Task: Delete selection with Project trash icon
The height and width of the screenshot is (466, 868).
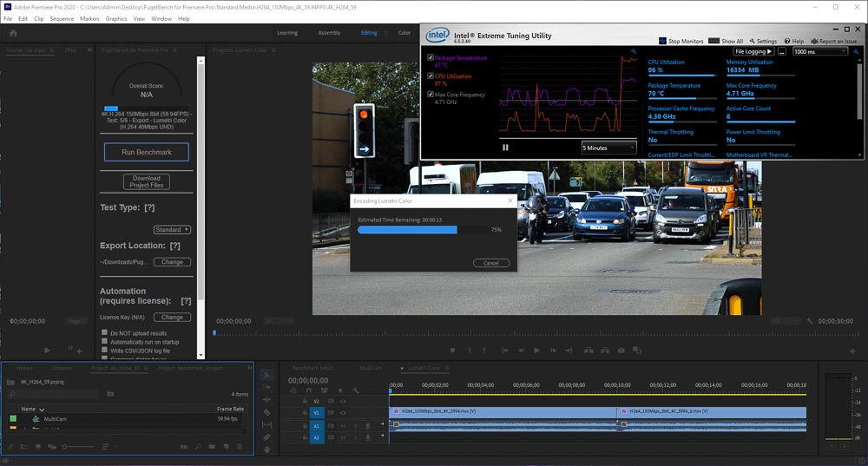Action: click(240, 447)
